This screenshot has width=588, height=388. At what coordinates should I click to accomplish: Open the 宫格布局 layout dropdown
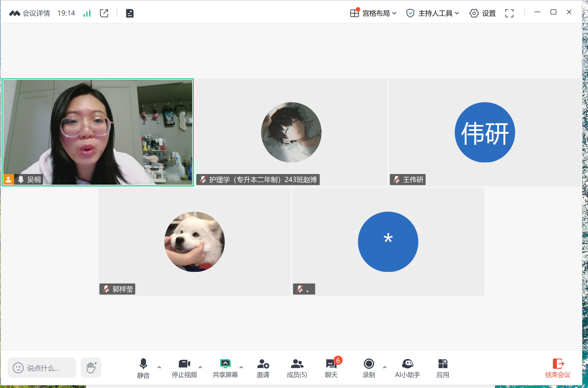click(373, 13)
